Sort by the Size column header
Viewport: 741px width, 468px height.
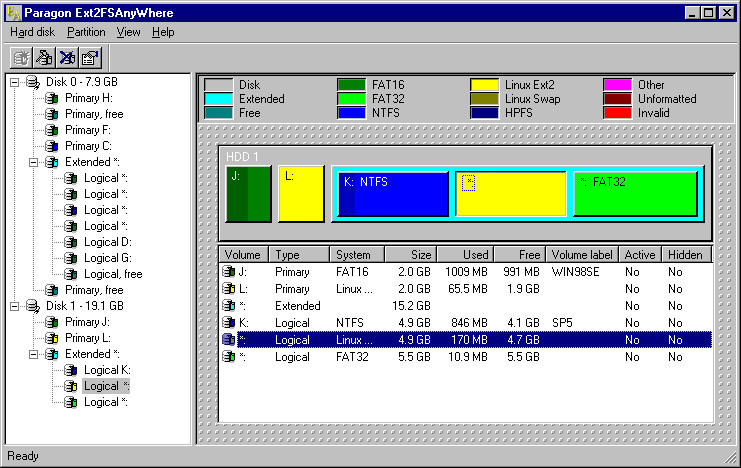(411, 255)
